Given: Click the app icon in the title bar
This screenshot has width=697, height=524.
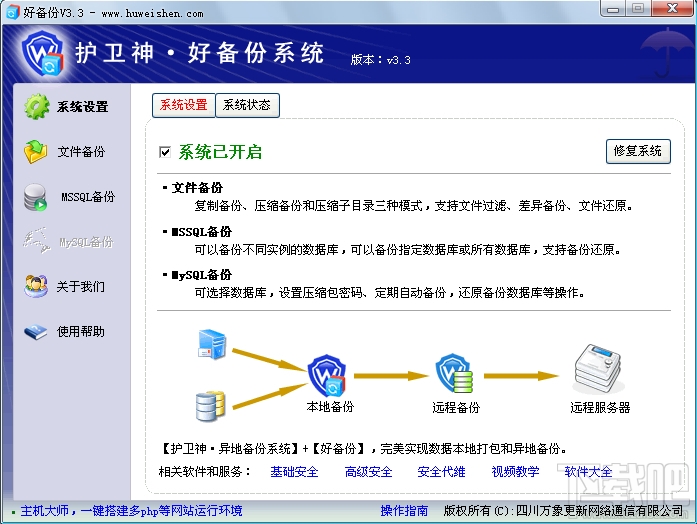Looking at the screenshot, I should (x=12, y=12).
